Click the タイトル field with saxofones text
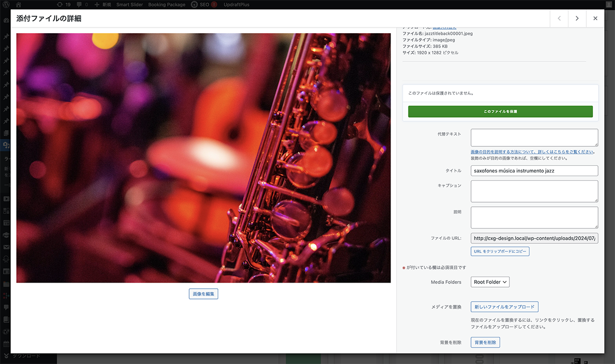Screen dimensions: 615x364 tap(534, 170)
